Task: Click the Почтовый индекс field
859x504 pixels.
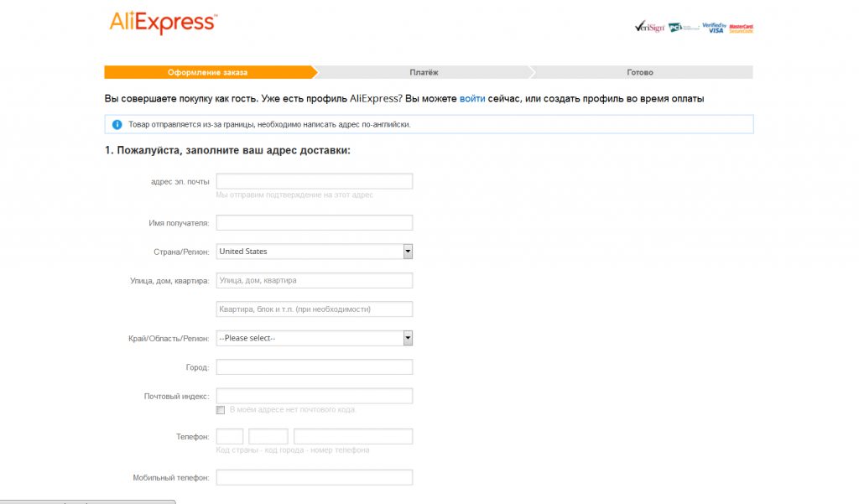Action: click(x=314, y=396)
